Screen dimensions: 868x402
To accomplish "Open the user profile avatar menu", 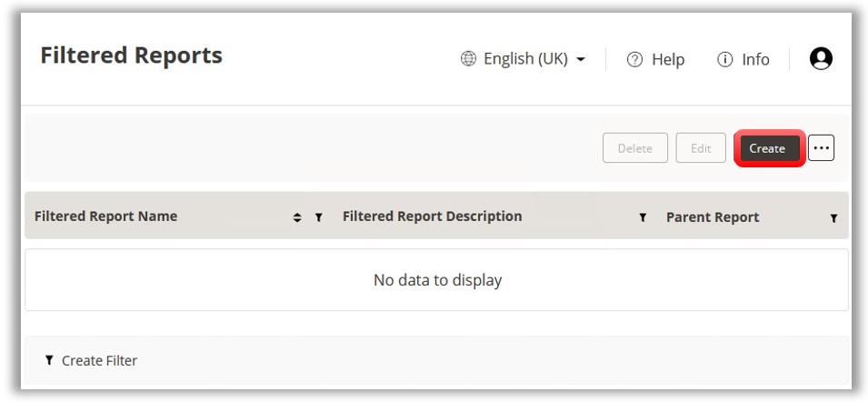I will (x=821, y=59).
